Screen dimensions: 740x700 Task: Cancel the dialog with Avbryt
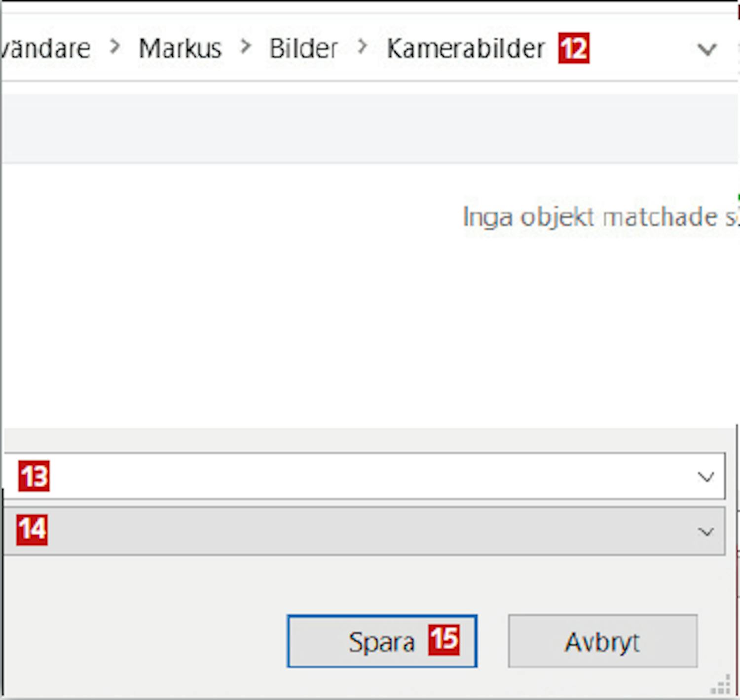(602, 641)
